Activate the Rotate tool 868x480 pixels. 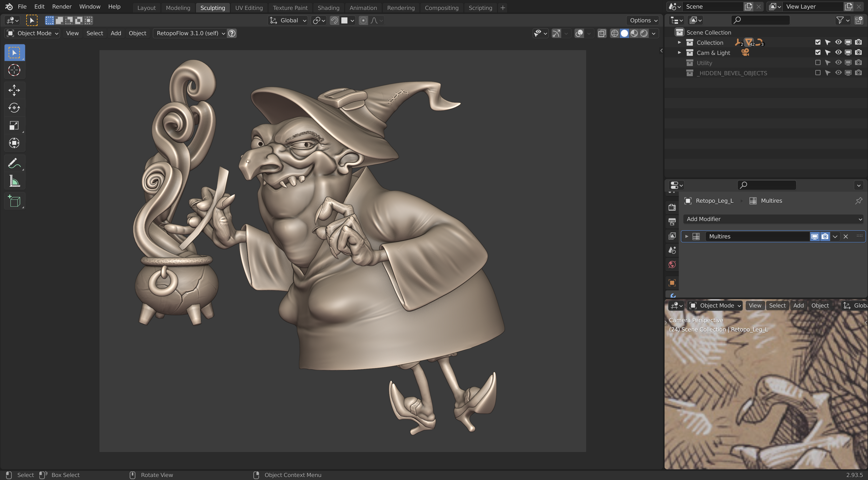click(x=14, y=108)
